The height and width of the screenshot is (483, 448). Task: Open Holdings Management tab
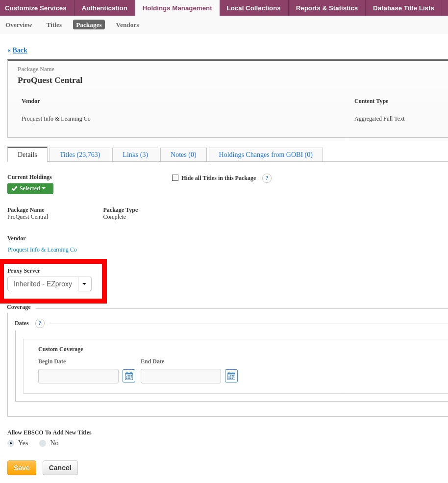click(177, 8)
